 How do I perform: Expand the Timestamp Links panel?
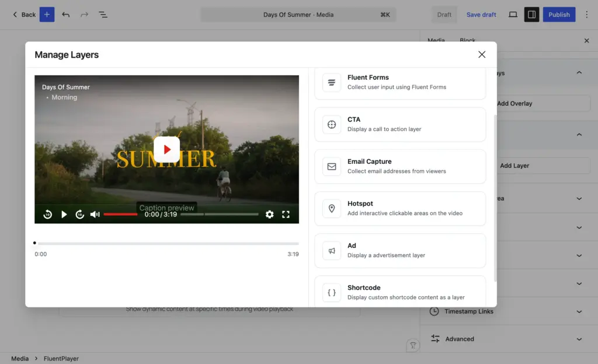[x=509, y=311]
